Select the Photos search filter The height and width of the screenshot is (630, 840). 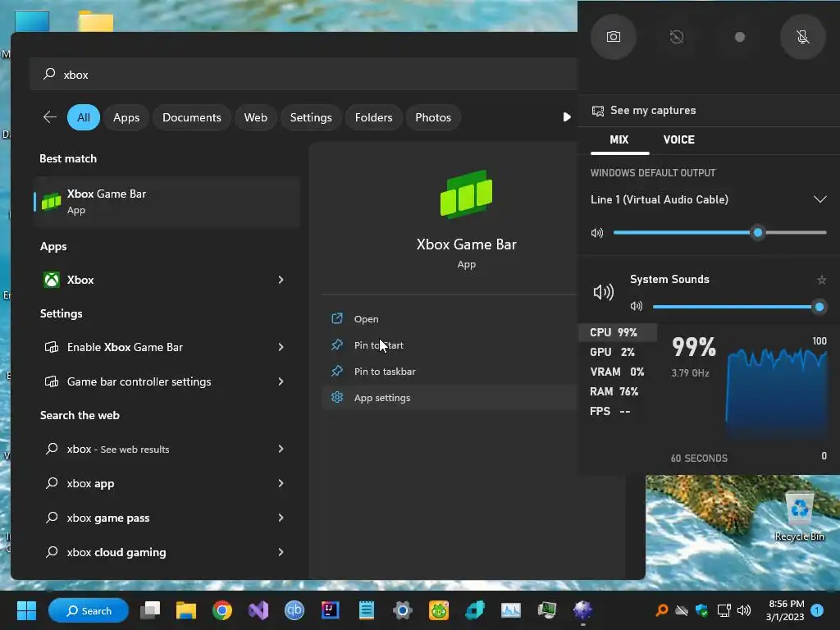click(x=433, y=117)
